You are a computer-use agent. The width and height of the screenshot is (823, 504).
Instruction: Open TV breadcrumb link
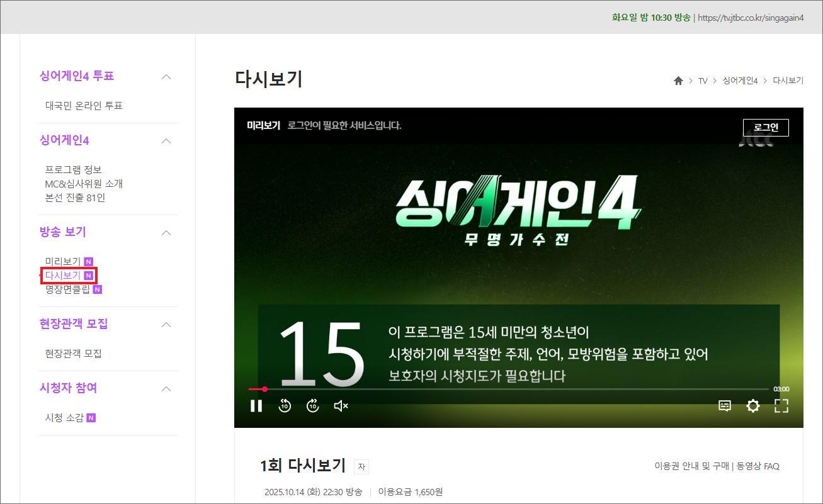(x=703, y=81)
